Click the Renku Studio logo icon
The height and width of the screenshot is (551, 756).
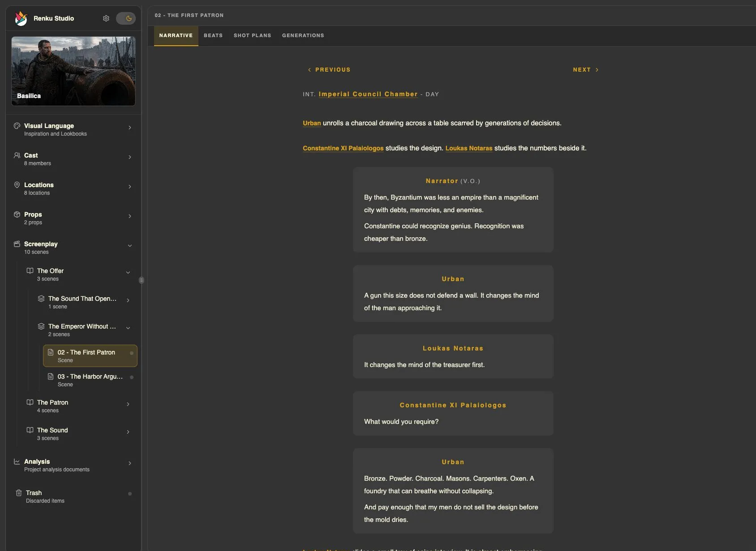click(x=21, y=18)
